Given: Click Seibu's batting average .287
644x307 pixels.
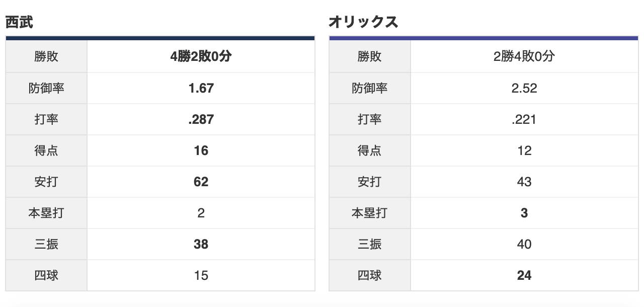Looking at the screenshot, I should 201,119.
